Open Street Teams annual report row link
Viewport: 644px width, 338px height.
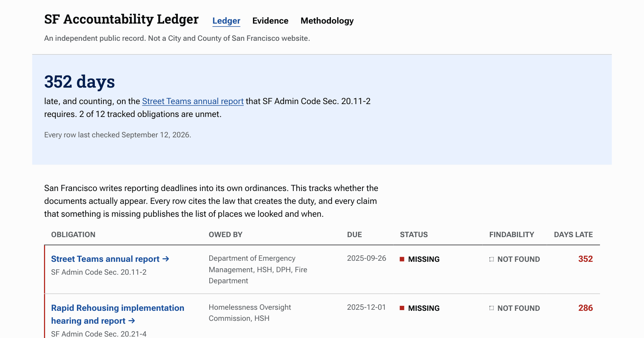(110, 259)
